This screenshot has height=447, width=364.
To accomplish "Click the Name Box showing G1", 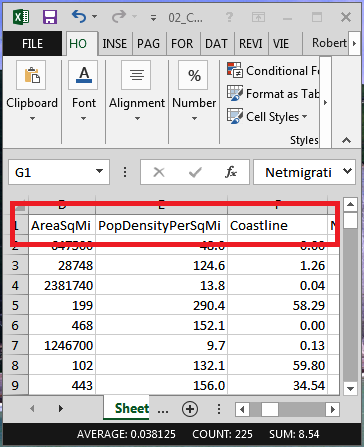I will (53, 172).
